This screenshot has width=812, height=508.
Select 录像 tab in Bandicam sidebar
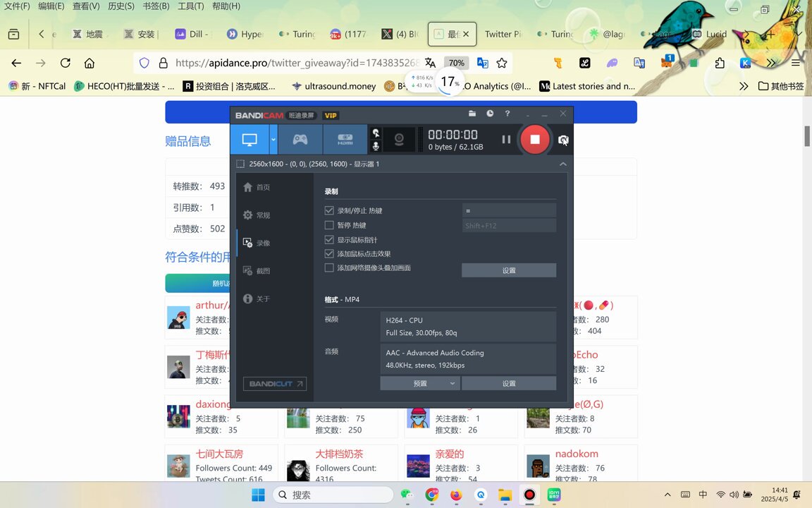click(x=257, y=243)
